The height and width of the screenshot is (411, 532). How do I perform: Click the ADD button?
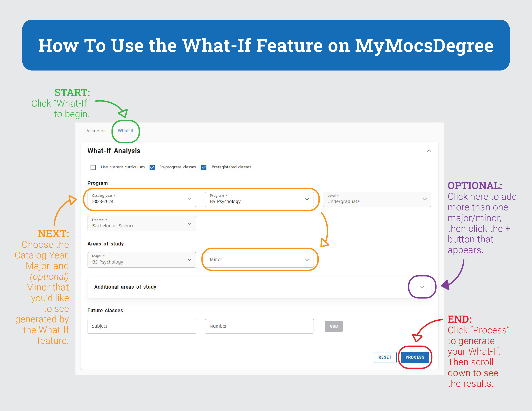click(x=334, y=327)
